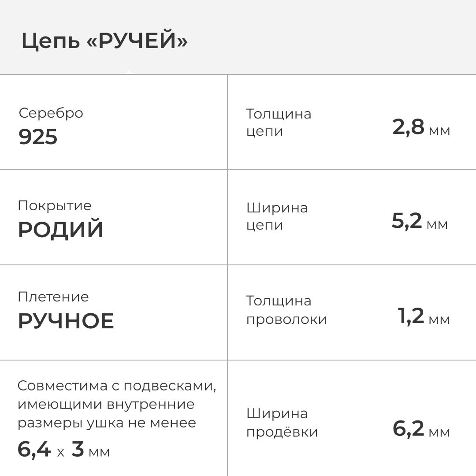Select the 6,4 x 3 мм size
Image resolution: width=476 pixels, height=476 pixels.
63,450
